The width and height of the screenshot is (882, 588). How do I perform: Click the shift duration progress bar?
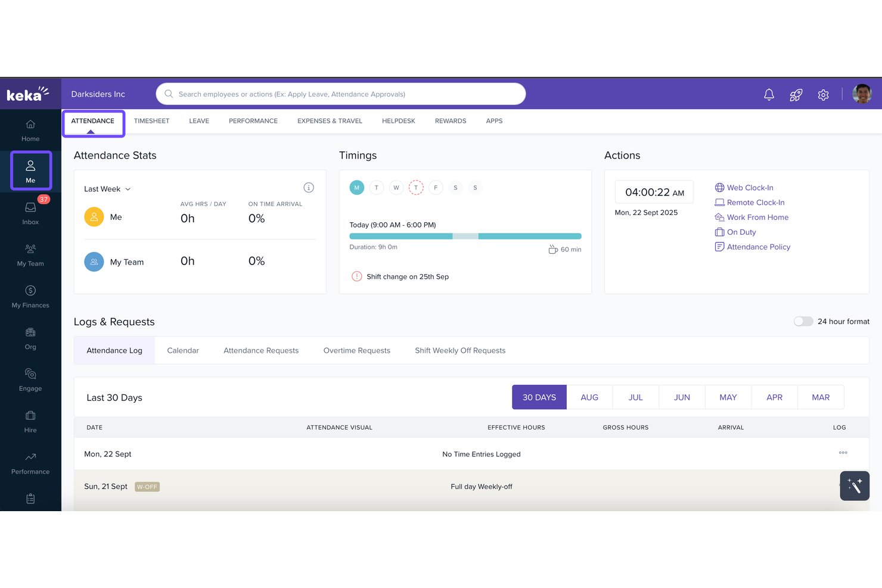point(465,237)
